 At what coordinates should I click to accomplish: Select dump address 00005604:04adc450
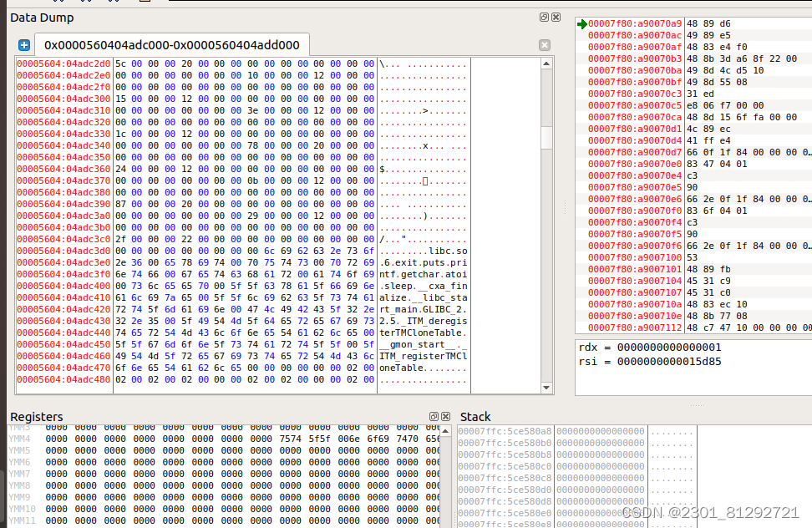(x=63, y=344)
